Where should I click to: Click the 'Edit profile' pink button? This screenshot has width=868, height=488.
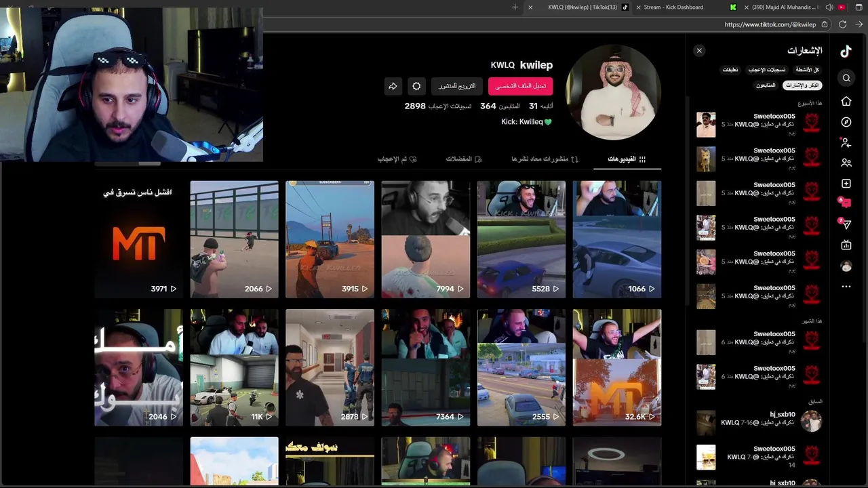(520, 86)
